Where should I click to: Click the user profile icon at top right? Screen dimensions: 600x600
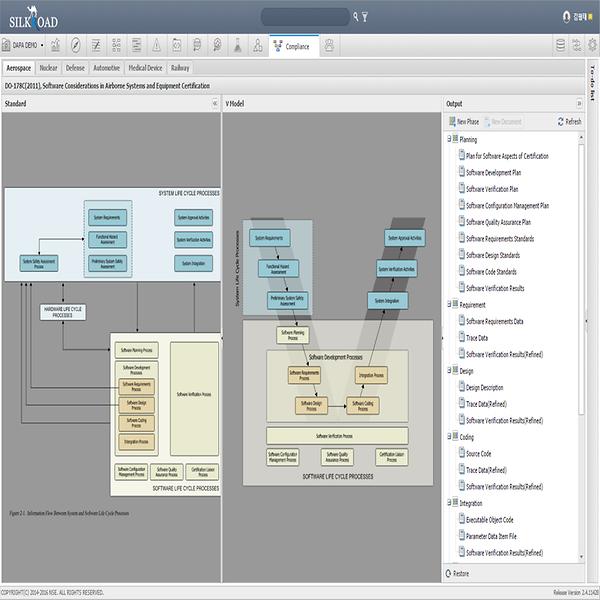click(568, 17)
